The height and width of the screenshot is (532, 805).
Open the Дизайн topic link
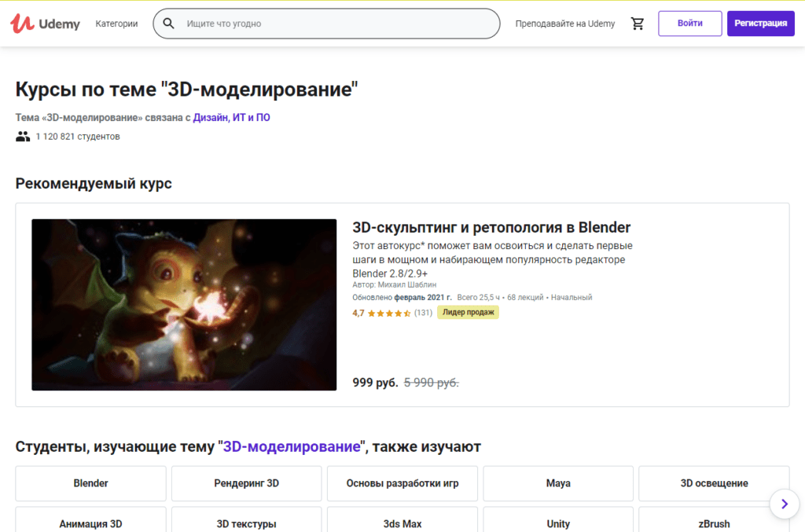211,118
